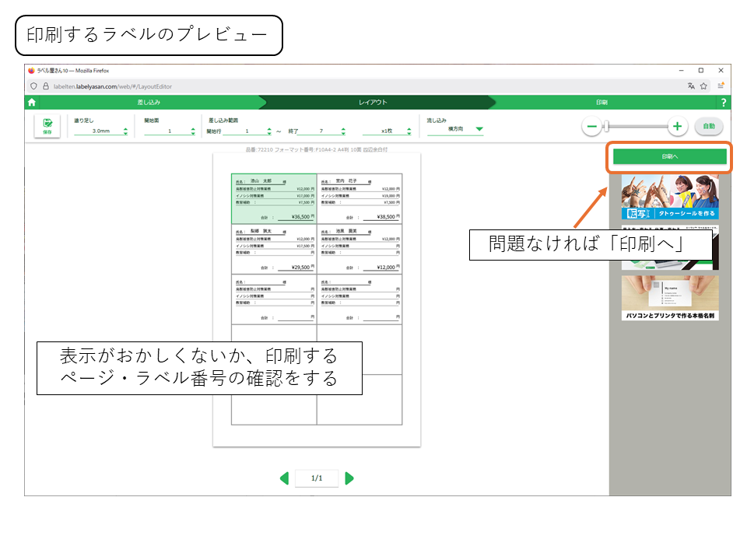The width and height of the screenshot is (747, 560).
Task: Adjust the x1枚 copies stepper arrows
Action: (409, 131)
